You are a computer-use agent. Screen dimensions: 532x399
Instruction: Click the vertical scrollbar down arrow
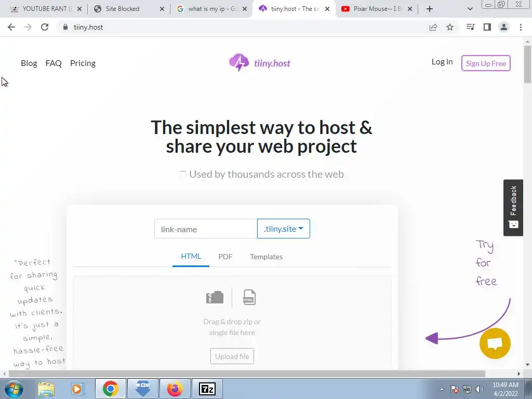pyautogui.click(x=527, y=365)
